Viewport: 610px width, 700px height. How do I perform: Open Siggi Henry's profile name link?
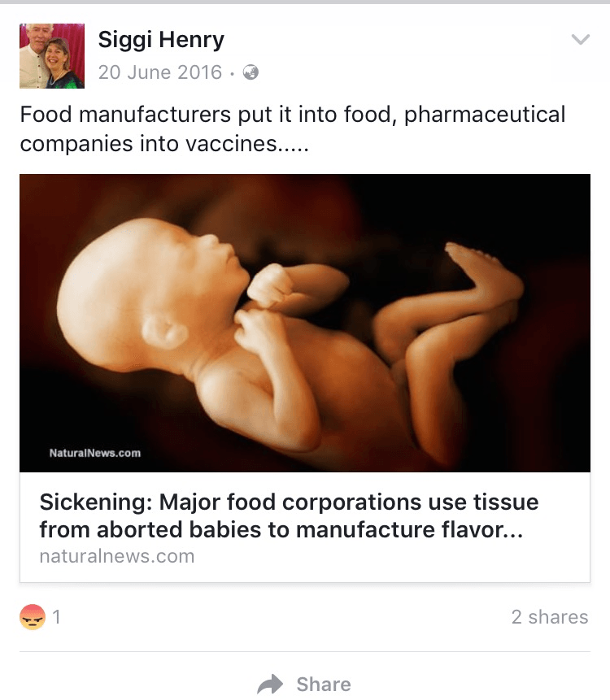tap(161, 39)
